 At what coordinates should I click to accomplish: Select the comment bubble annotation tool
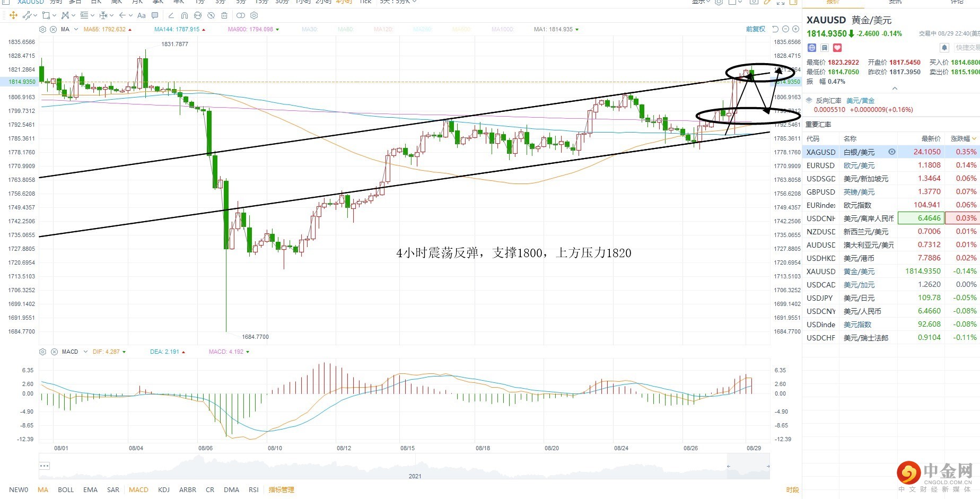(155, 15)
